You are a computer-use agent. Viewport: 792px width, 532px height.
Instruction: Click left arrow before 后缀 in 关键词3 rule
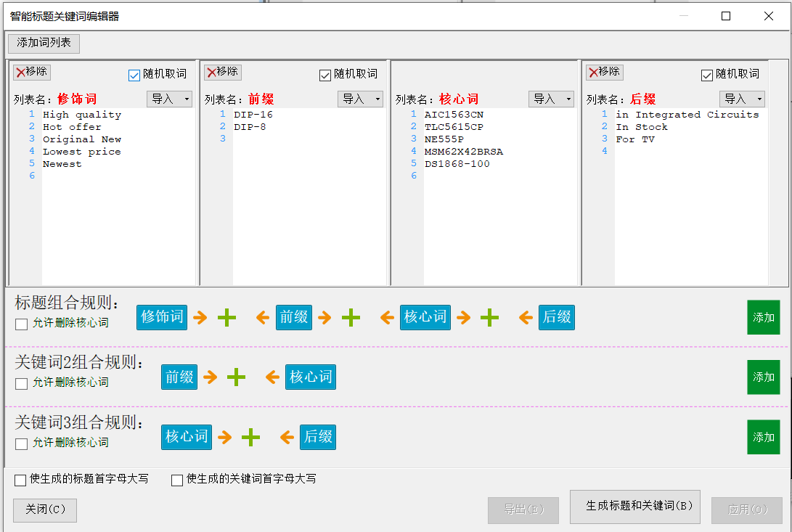point(287,437)
